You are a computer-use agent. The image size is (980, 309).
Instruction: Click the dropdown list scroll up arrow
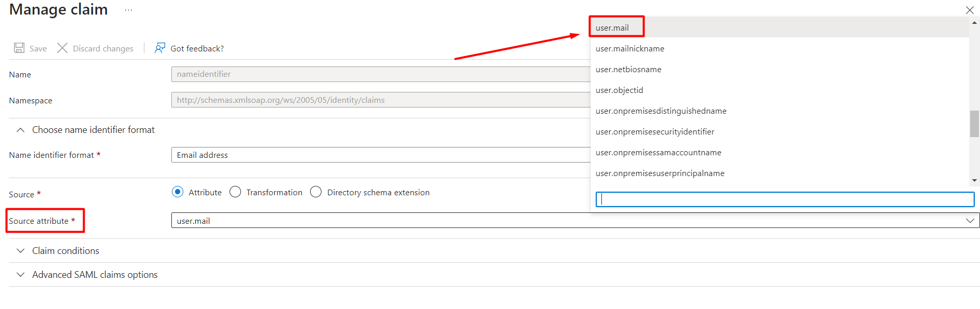click(974, 23)
